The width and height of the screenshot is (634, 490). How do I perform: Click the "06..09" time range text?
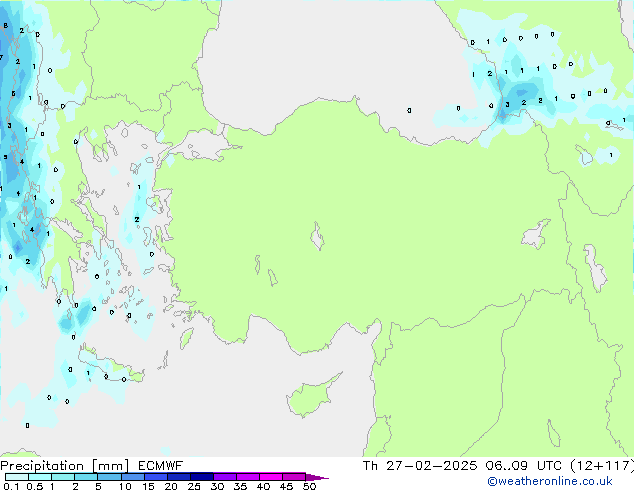point(507,466)
